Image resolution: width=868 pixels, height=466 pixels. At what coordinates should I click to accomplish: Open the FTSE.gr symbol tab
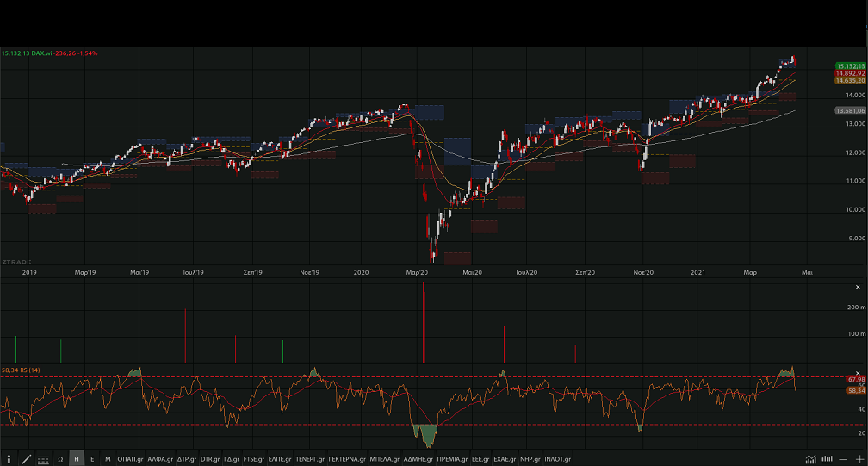[x=255, y=459]
